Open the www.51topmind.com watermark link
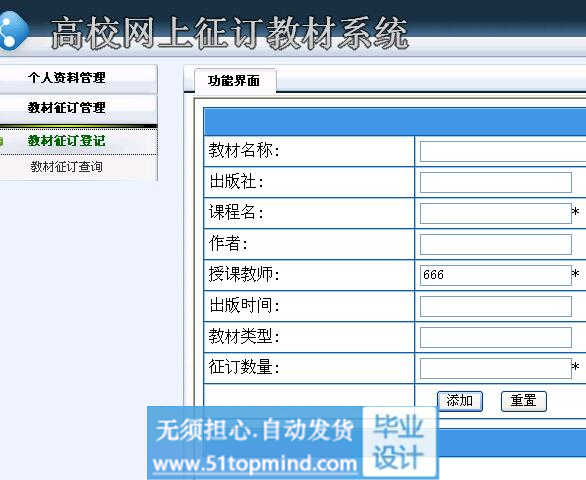The image size is (586, 480). click(255, 464)
